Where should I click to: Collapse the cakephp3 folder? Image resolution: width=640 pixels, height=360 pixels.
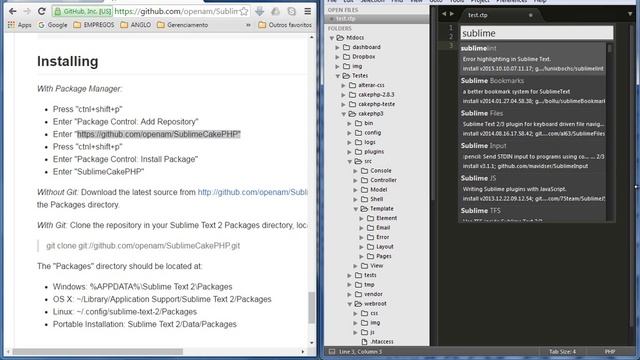pos(344,114)
